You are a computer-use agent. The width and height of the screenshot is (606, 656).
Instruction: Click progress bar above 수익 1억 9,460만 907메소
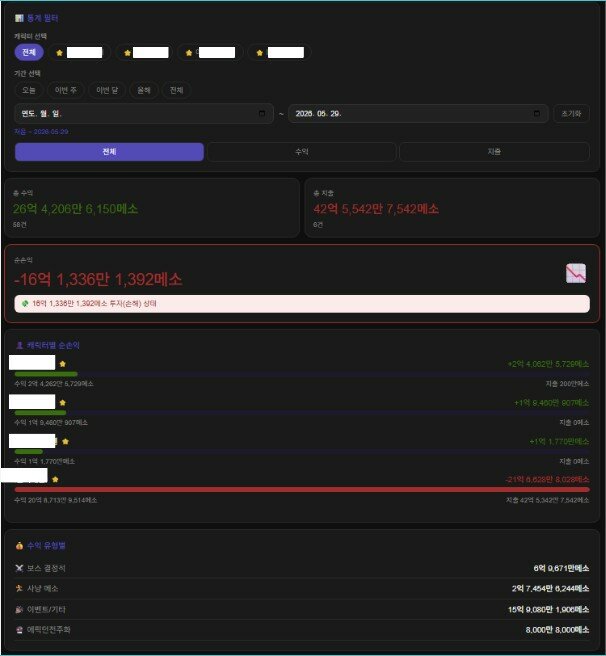(302, 413)
